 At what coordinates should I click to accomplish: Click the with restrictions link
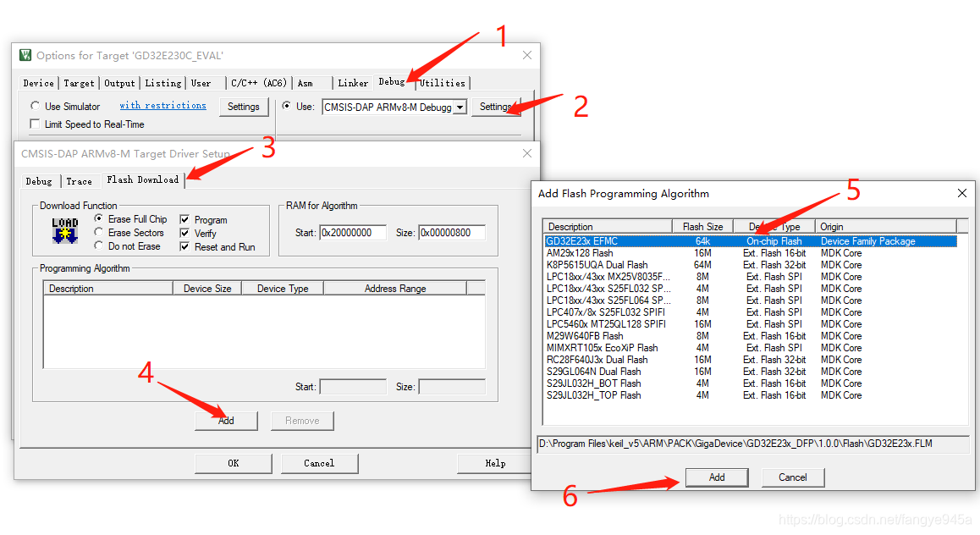point(163,106)
